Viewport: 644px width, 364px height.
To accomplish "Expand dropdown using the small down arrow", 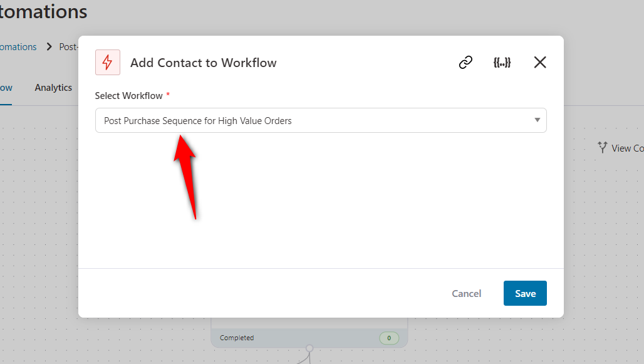I will 538,120.
